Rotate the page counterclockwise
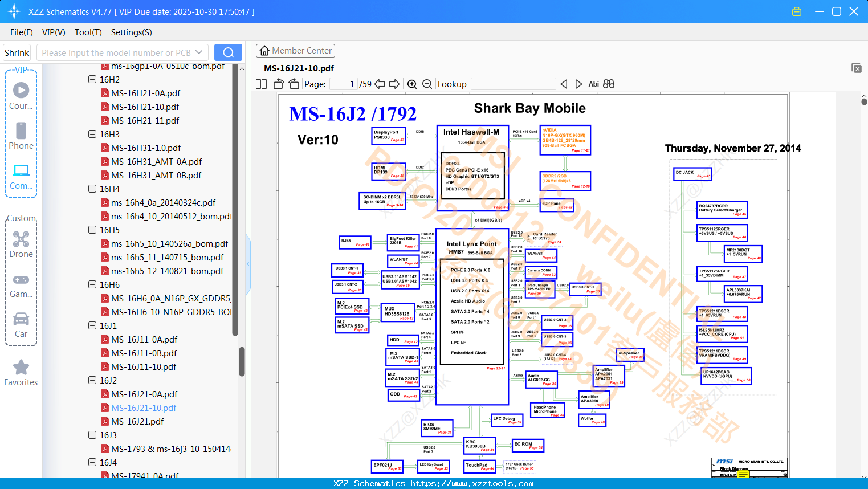Viewport: 868px width, 489px height. click(279, 84)
